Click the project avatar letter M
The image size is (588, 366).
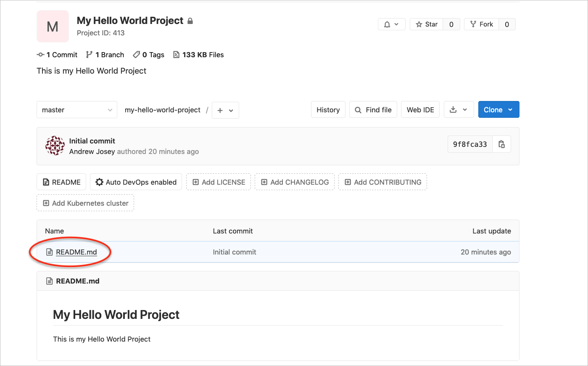[x=53, y=27]
